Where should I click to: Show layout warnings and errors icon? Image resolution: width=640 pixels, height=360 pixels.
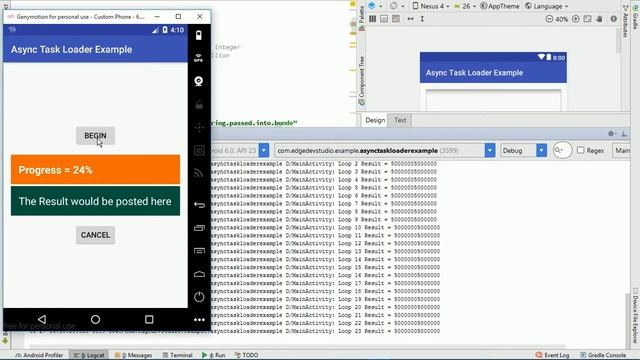[x=613, y=19]
